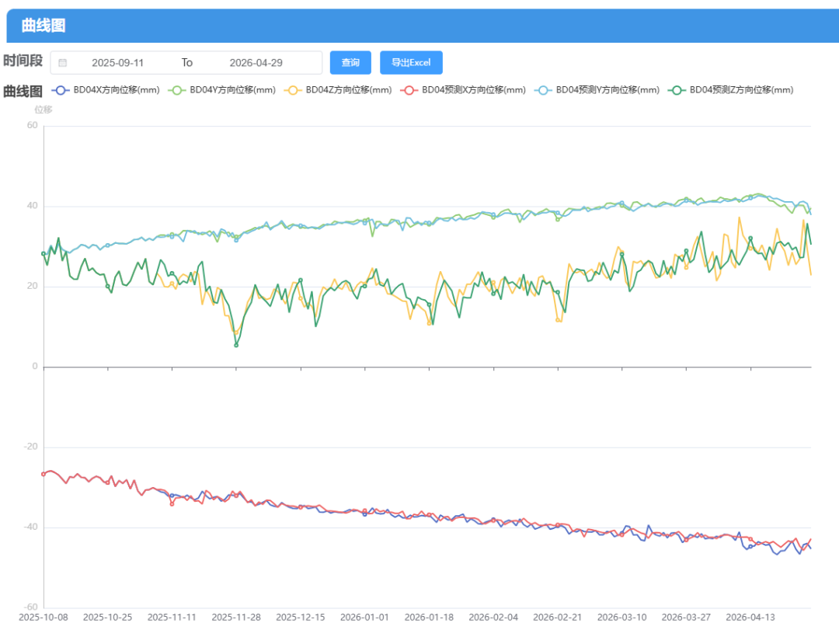839x644 pixels.
Task: Click the x-axis label 2025-10-08
Action: tap(44, 618)
